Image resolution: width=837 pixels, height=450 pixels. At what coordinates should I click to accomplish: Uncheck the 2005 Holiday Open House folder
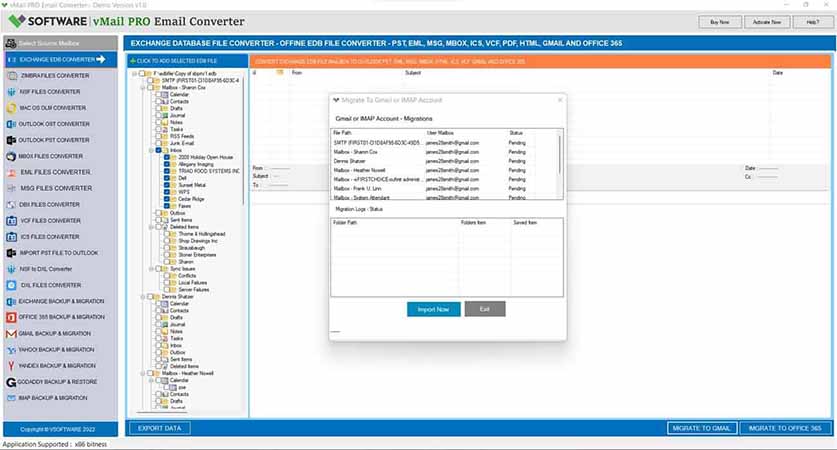167,157
